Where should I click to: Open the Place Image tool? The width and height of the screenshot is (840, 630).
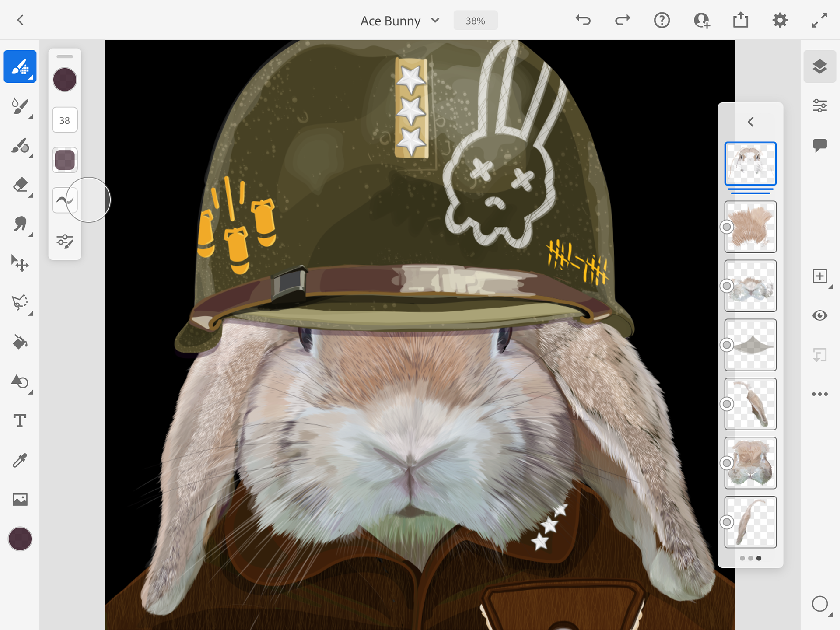[20, 500]
